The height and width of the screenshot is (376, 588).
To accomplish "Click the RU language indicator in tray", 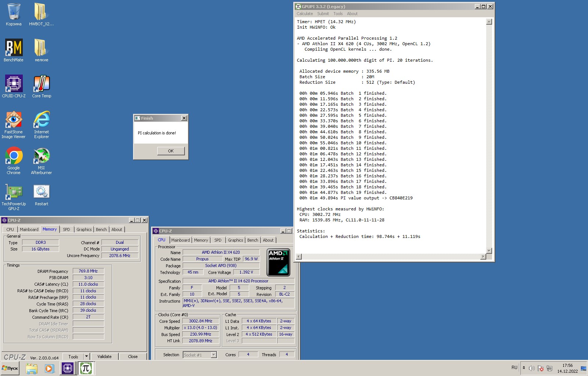I will [x=514, y=368].
